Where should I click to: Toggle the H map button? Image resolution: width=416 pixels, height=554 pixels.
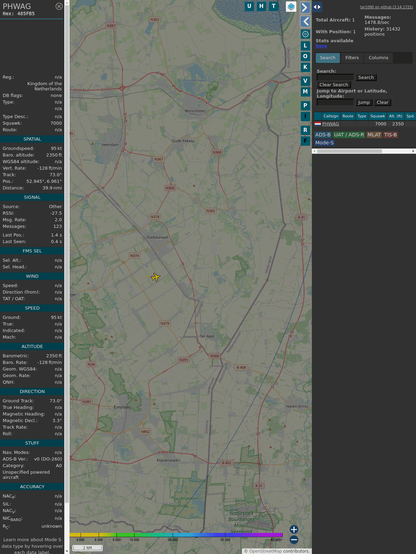(261, 6)
